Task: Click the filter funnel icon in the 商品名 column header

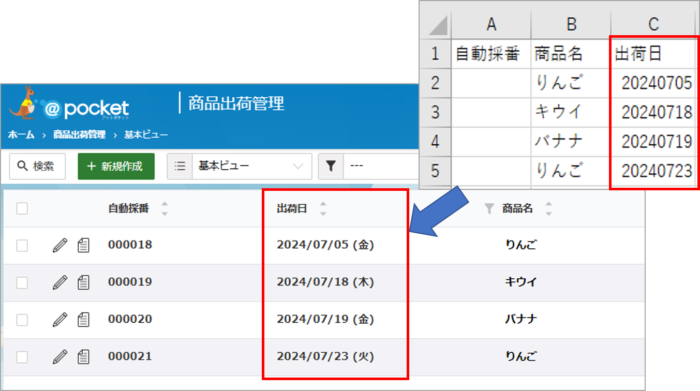Action: click(489, 208)
